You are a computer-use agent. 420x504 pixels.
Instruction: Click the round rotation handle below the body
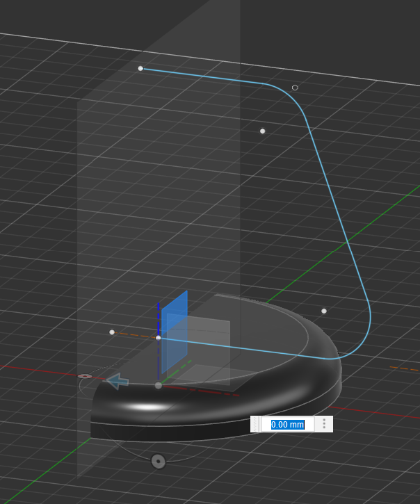[159, 461]
